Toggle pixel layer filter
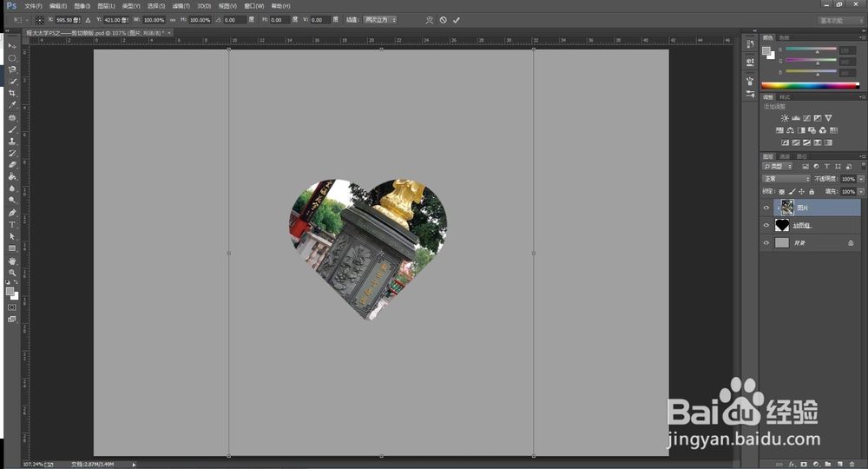Viewport: 868px width, 469px height. tap(806, 166)
